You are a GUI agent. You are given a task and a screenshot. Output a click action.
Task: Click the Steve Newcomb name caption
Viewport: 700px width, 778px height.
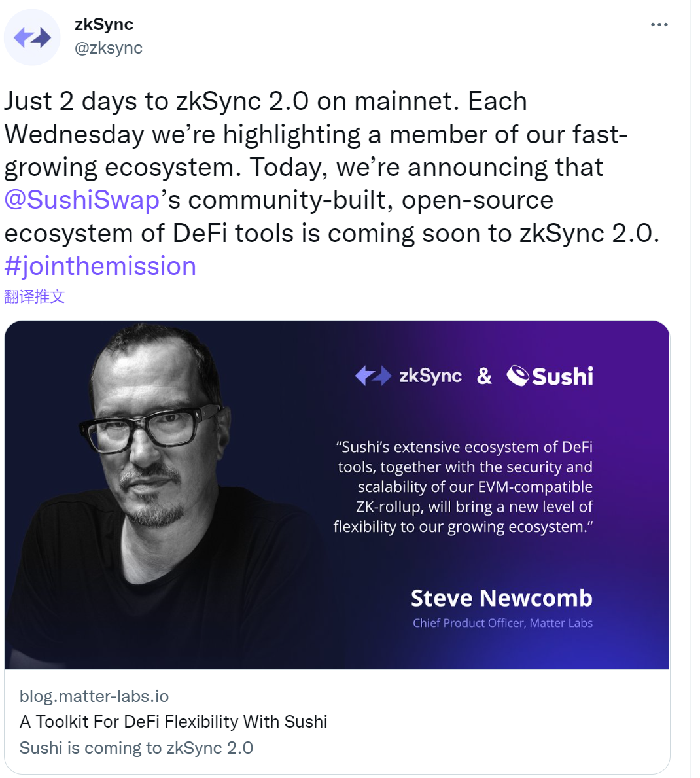point(501,598)
